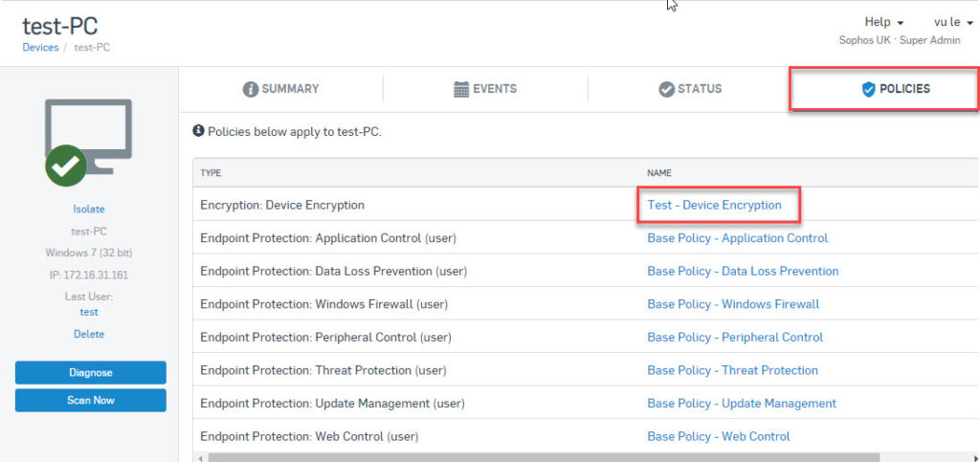The image size is (980, 462).
Task: Click the NAME column header
Action: click(659, 173)
